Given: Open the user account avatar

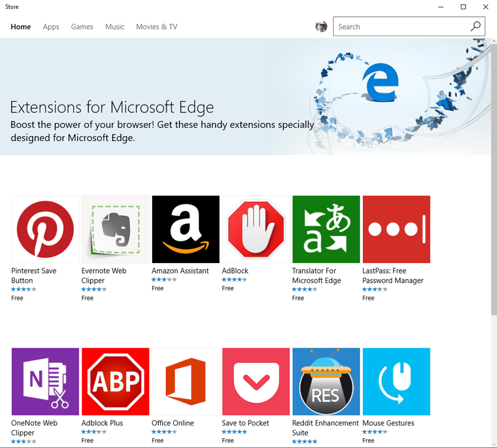Looking at the screenshot, I should pyautogui.click(x=321, y=27).
